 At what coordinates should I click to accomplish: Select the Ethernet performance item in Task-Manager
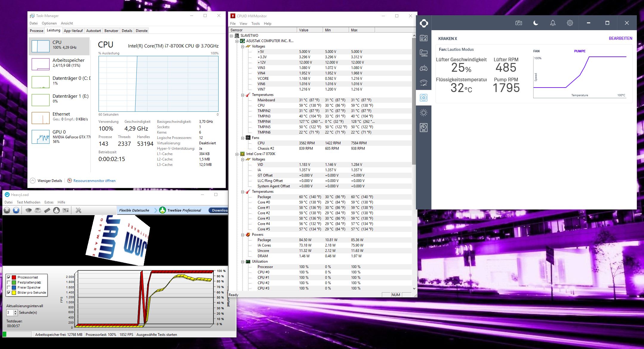click(59, 118)
